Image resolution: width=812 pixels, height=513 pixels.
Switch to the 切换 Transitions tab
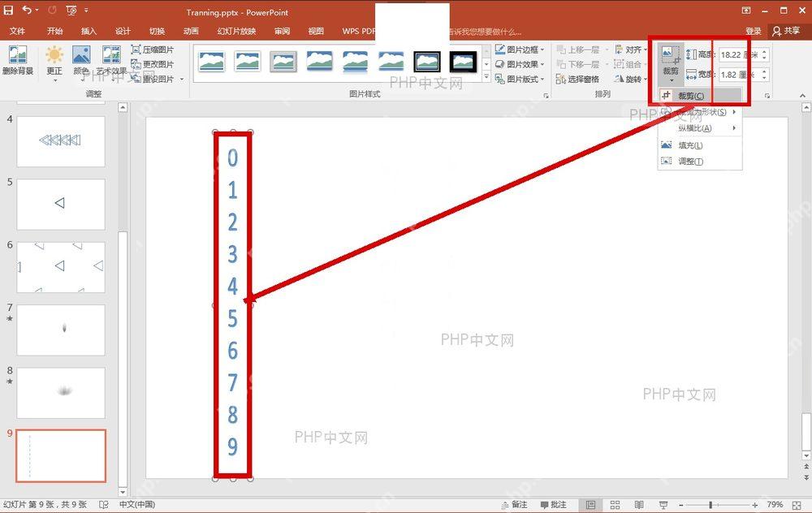157,31
